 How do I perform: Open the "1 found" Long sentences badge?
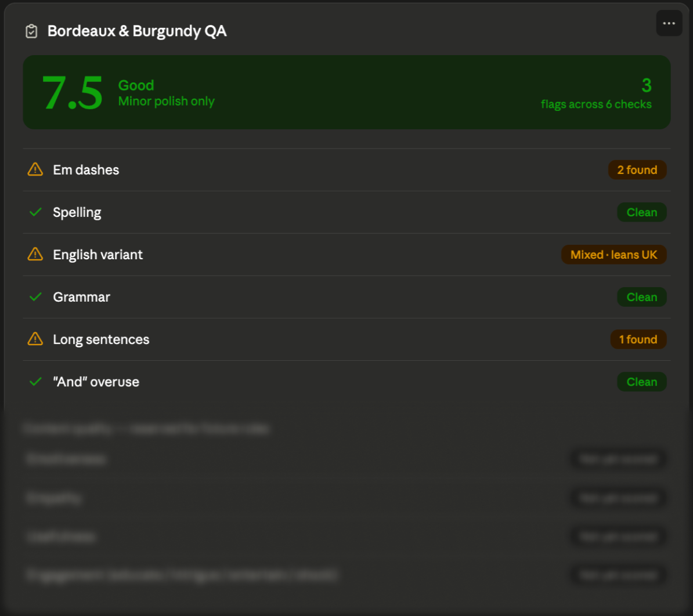pos(638,339)
